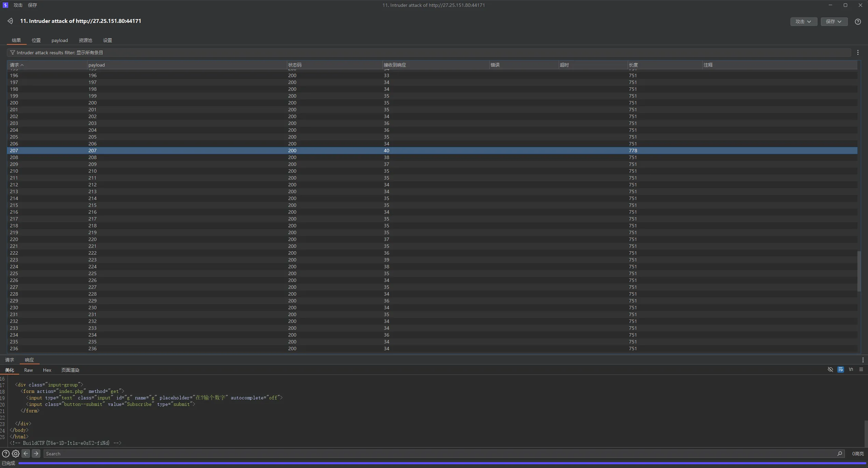868x468 pixels.
Task: Go to next search match arrow
Action: 36,454
